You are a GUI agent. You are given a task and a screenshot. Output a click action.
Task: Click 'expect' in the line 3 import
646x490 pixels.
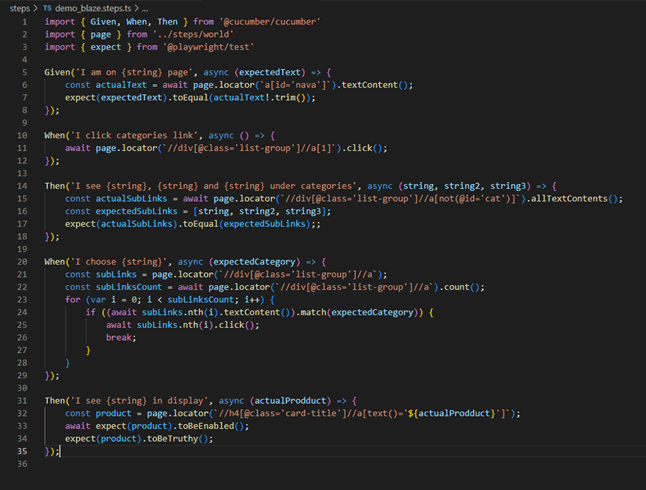(106, 47)
